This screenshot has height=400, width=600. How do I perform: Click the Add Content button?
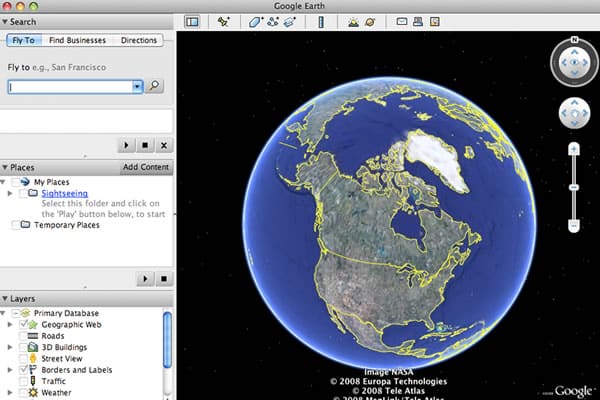point(146,167)
